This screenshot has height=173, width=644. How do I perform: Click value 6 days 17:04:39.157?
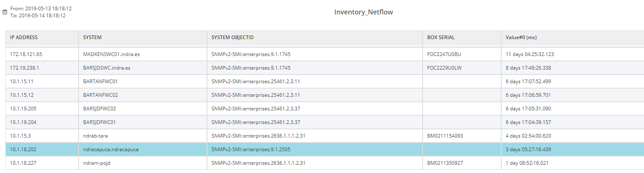pyautogui.click(x=528, y=122)
